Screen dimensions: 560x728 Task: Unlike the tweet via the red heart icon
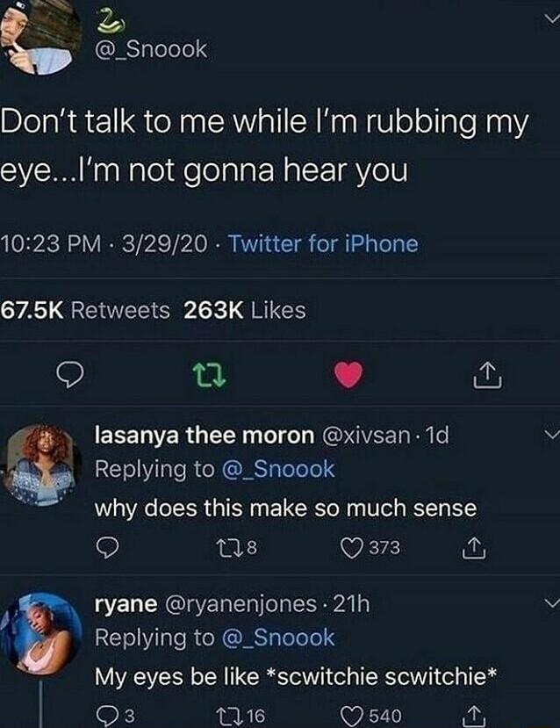[348, 375]
